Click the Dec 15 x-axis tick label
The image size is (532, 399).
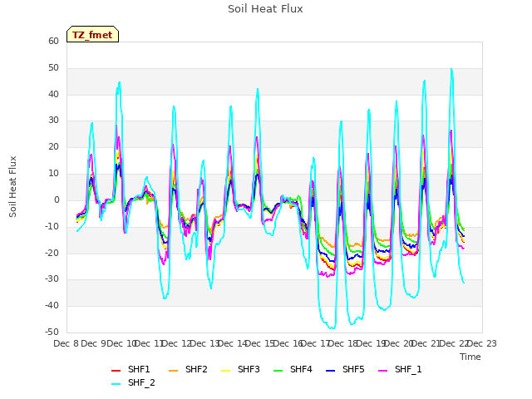pos(260,343)
